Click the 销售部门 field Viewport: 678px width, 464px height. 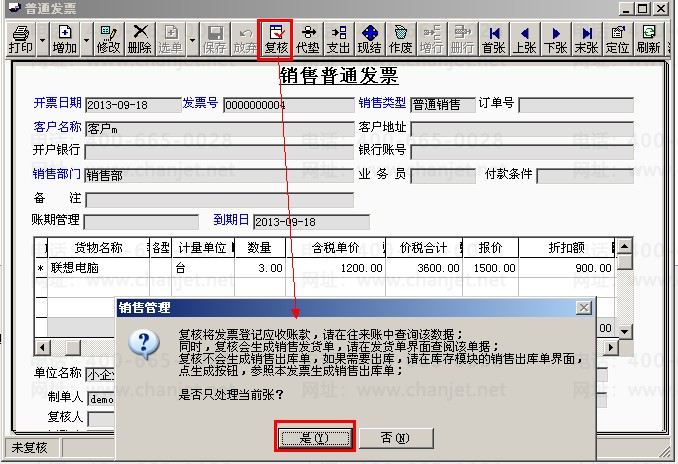(x=219, y=176)
